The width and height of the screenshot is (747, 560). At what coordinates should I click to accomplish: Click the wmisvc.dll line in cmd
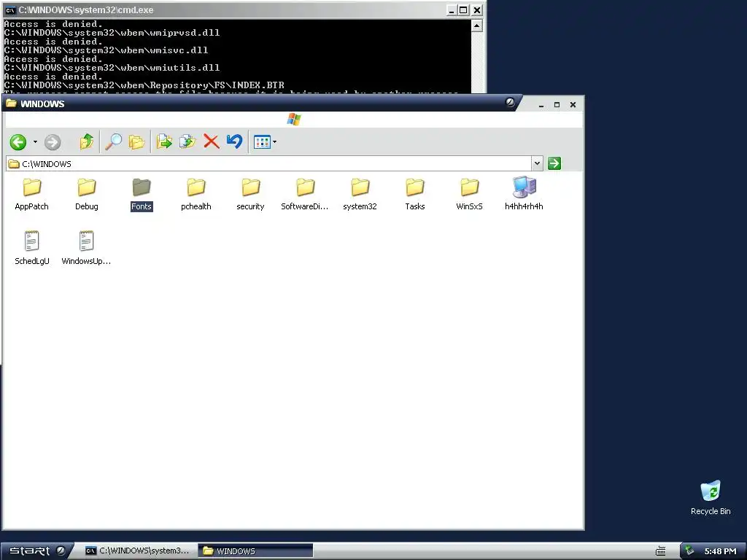tap(107, 50)
